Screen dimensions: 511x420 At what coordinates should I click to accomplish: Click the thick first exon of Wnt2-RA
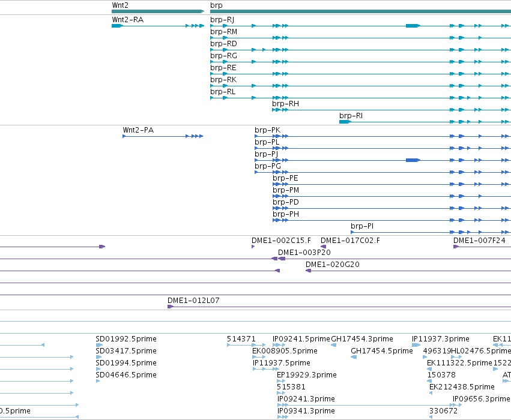pyautogui.click(x=117, y=26)
